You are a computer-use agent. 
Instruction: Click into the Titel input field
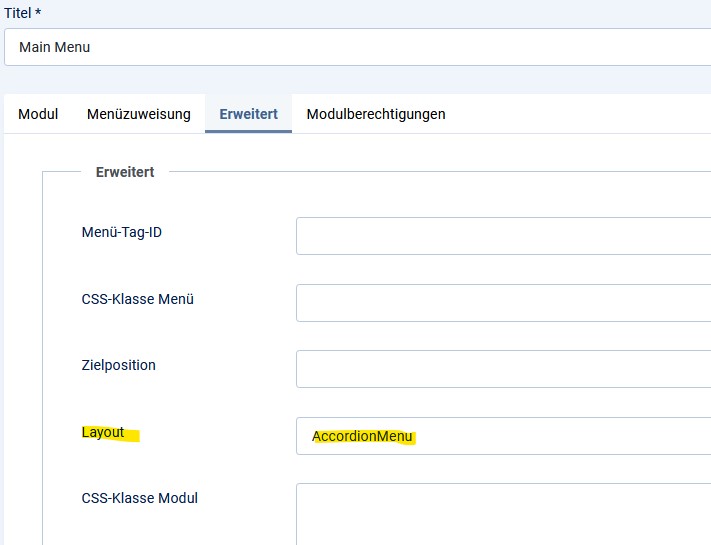358,47
